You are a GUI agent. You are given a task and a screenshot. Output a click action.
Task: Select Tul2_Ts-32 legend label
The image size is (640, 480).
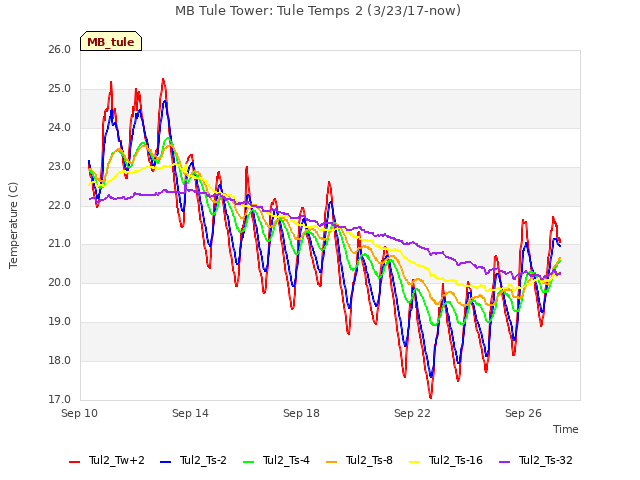[x=546, y=460]
